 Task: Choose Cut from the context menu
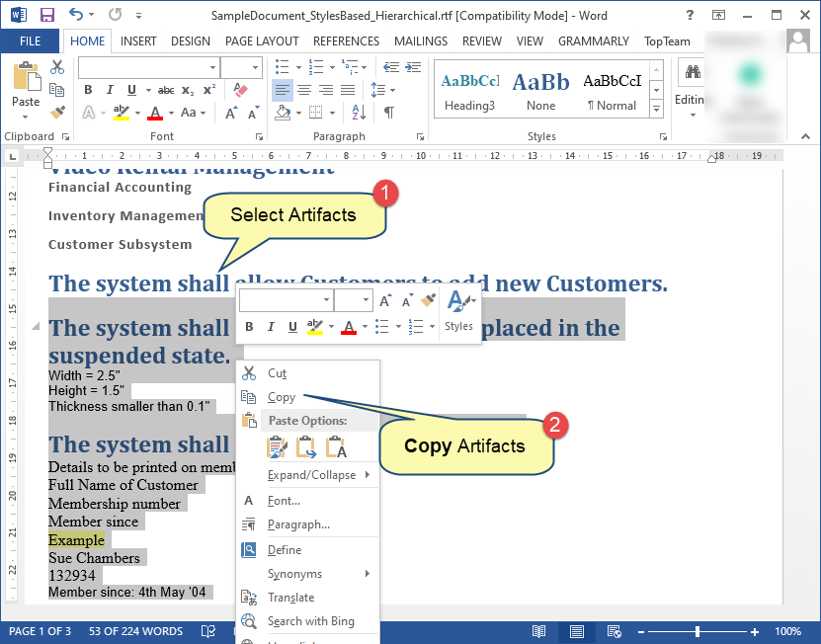[x=277, y=373]
